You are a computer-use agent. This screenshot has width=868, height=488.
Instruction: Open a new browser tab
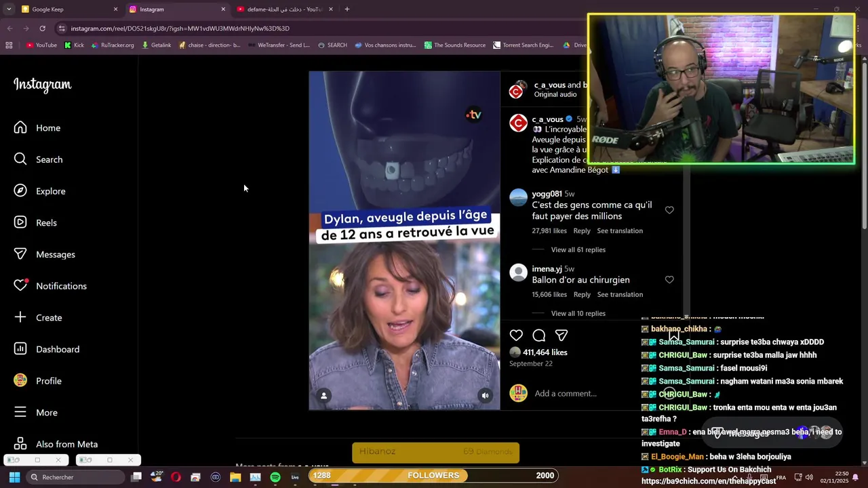click(x=347, y=9)
